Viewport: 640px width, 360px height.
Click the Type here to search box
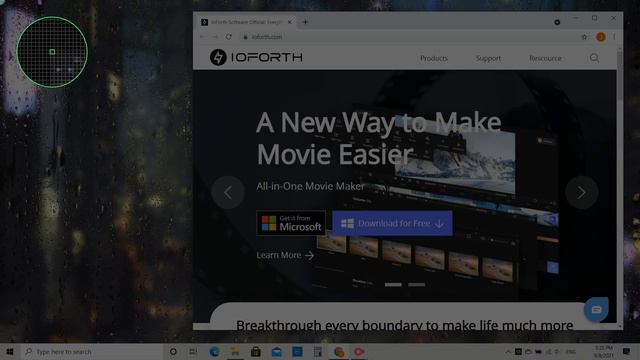92,351
